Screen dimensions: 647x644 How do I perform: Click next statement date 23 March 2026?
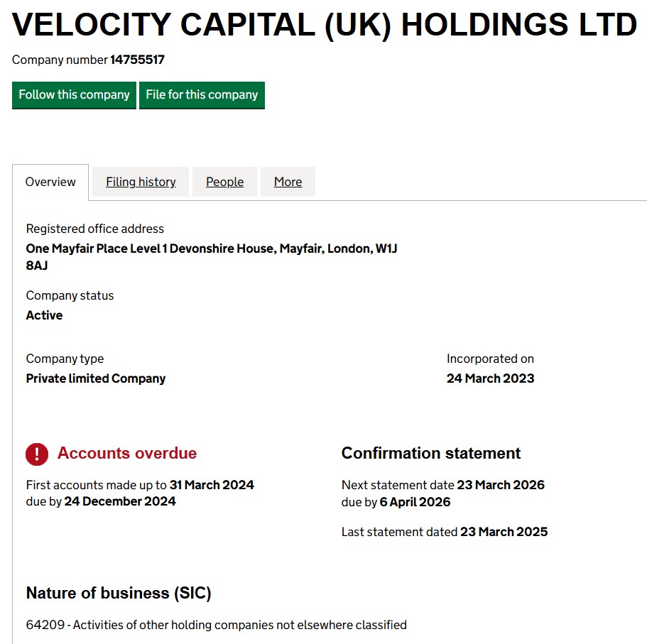coord(501,486)
